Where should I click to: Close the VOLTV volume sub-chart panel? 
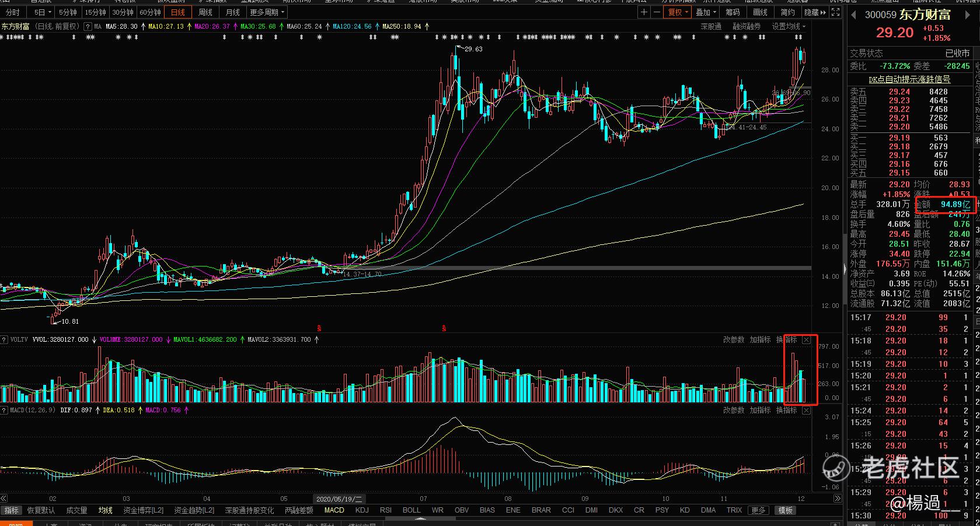pos(806,339)
